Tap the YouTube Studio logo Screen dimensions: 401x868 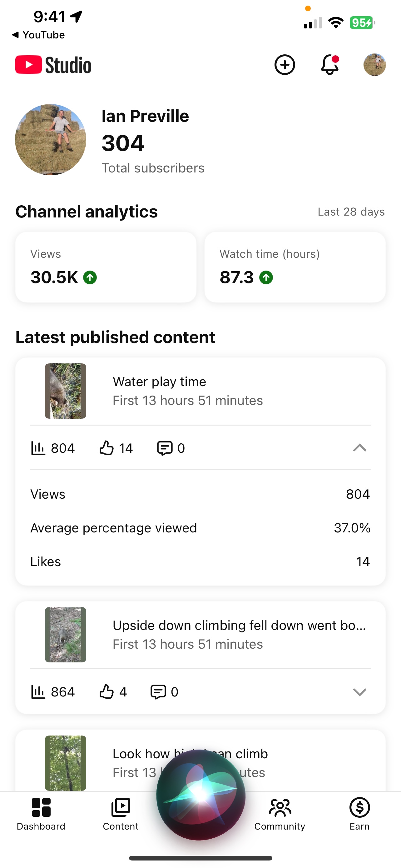[x=53, y=65]
